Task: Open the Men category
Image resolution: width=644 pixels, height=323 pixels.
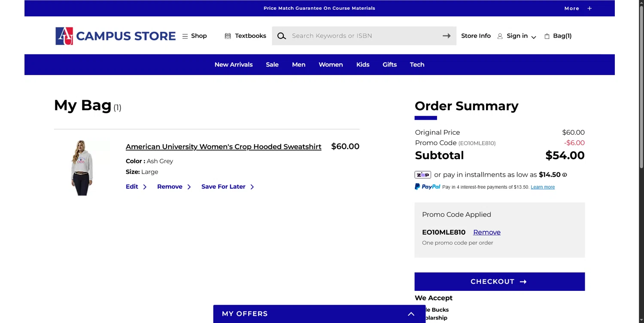Action: [299, 65]
